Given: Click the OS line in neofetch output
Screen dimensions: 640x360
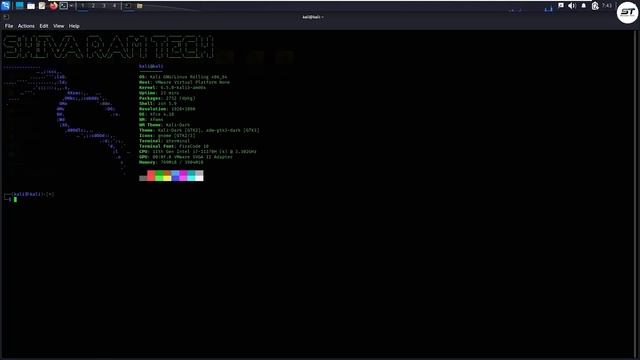Looking at the screenshot, I should click(183, 77).
